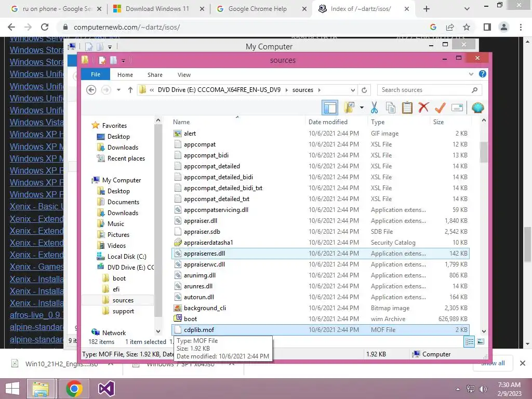The width and height of the screenshot is (532, 399).
Task: Click file list vertical scrollbar down arrow
Action: point(484,331)
